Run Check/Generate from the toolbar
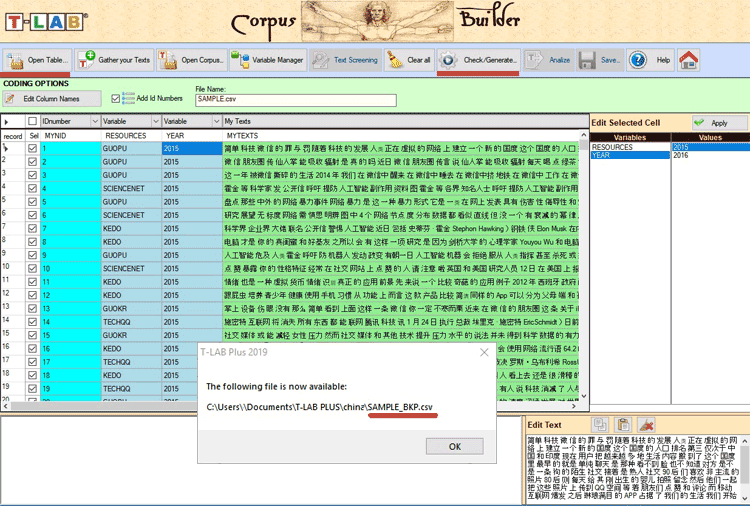This screenshot has height=506, width=750. click(x=478, y=60)
